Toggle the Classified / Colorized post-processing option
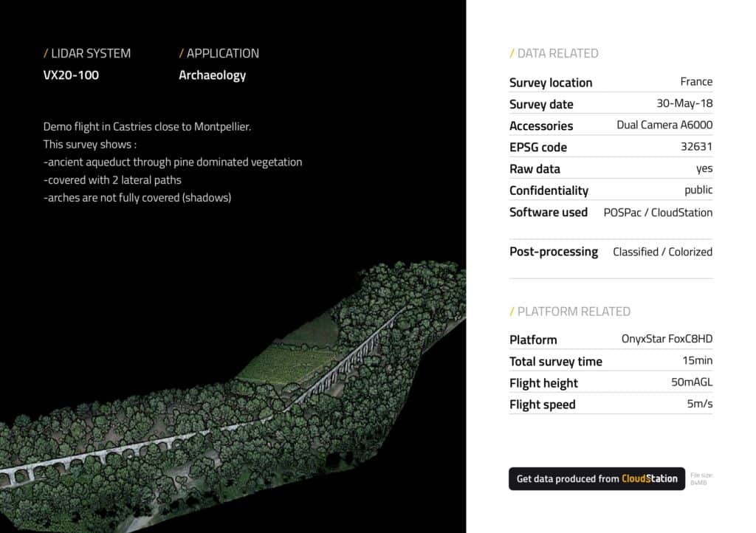Viewport: 756px width, 533px height. point(661,252)
